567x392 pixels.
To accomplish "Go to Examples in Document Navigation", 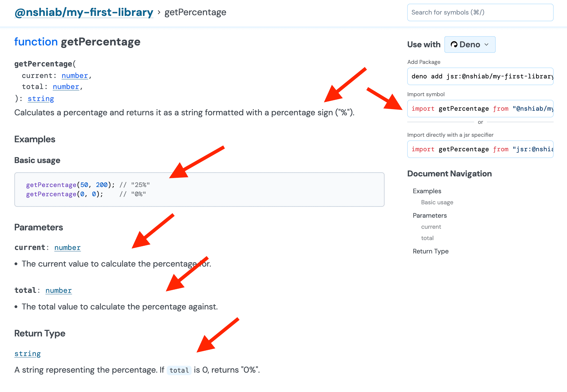I will 427,191.
